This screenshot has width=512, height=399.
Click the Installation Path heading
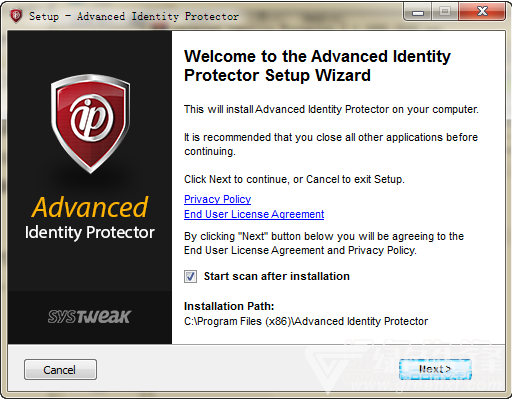point(229,306)
